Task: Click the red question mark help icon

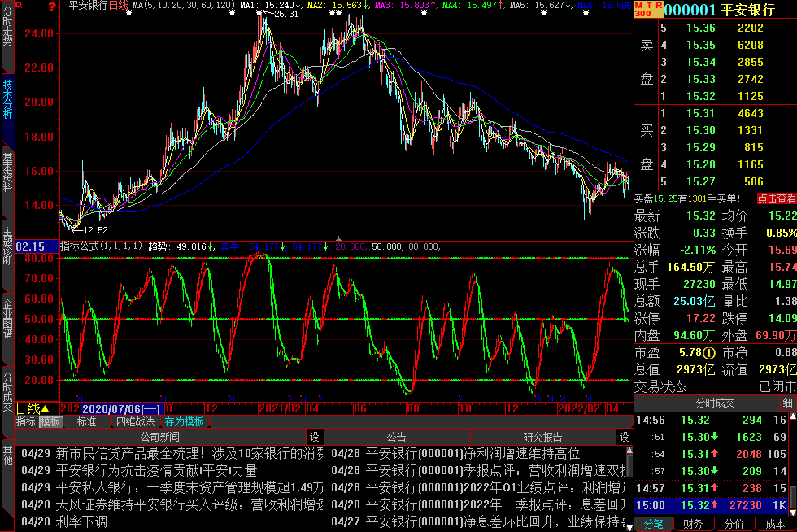Action: click(x=52, y=7)
